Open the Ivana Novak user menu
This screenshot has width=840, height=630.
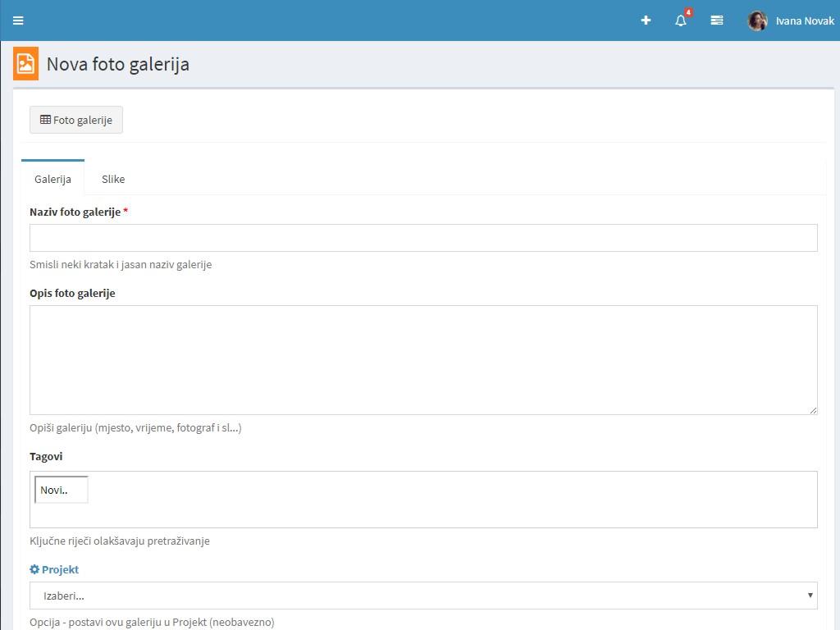804,21
